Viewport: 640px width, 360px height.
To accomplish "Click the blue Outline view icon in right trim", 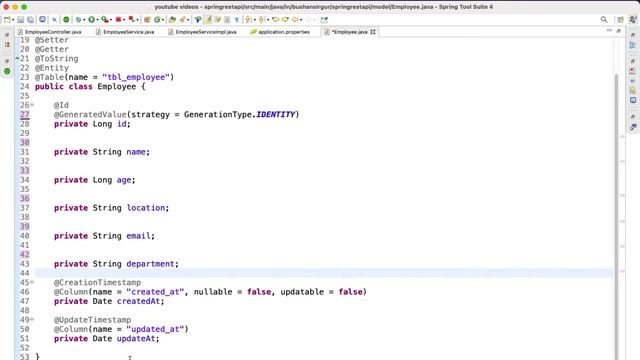I will [633, 45].
